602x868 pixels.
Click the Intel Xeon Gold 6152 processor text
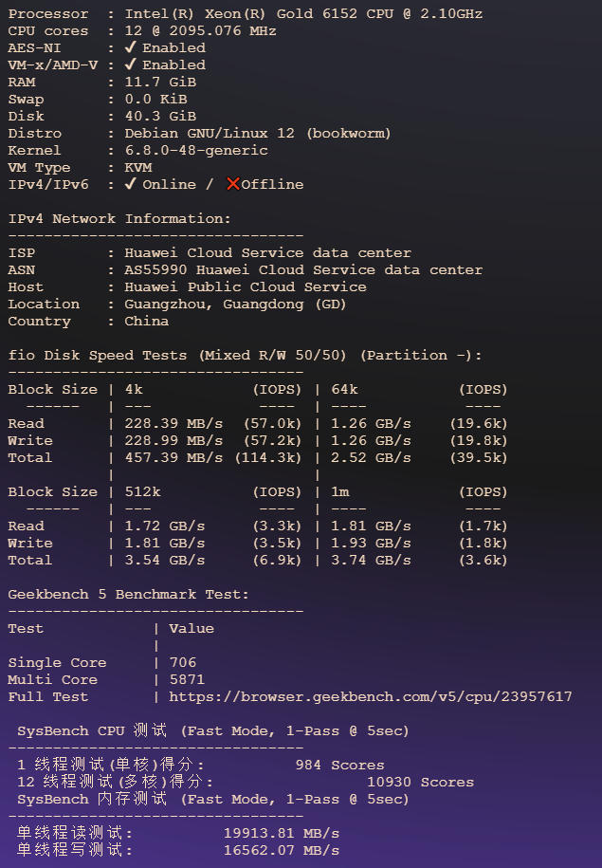point(303,13)
